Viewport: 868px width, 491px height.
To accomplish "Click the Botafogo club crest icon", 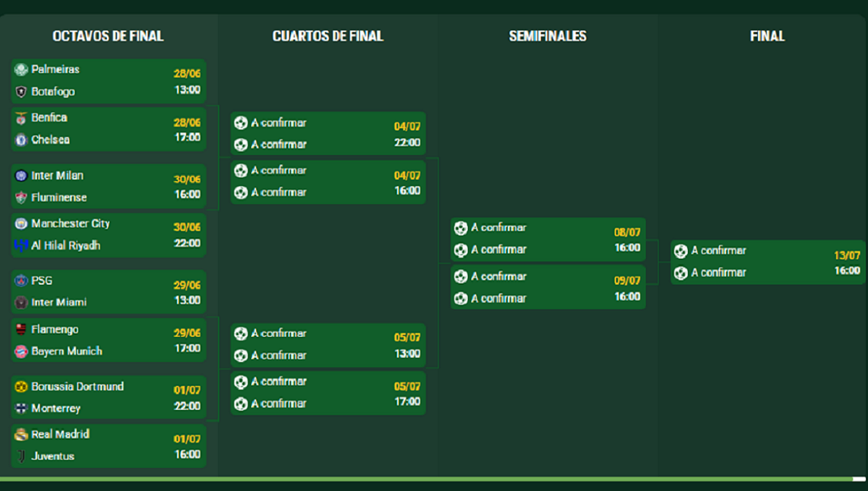I will tap(21, 92).
